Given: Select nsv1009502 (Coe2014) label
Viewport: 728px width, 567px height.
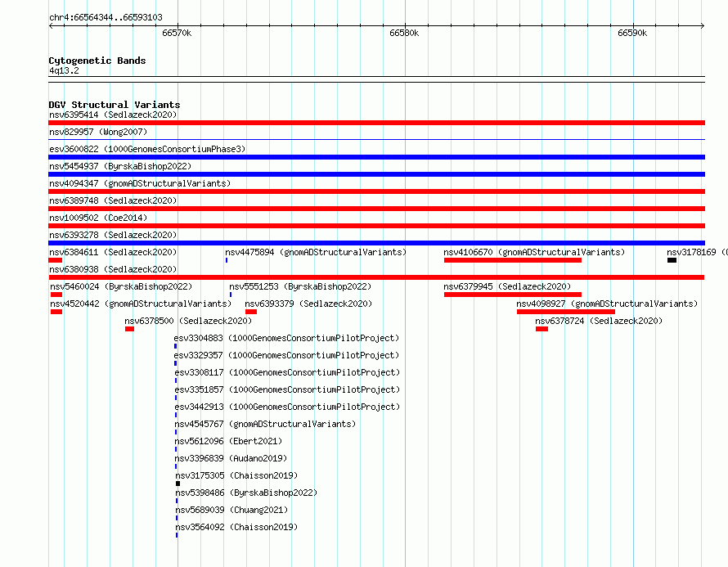Looking at the screenshot, I should click(98, 218).
